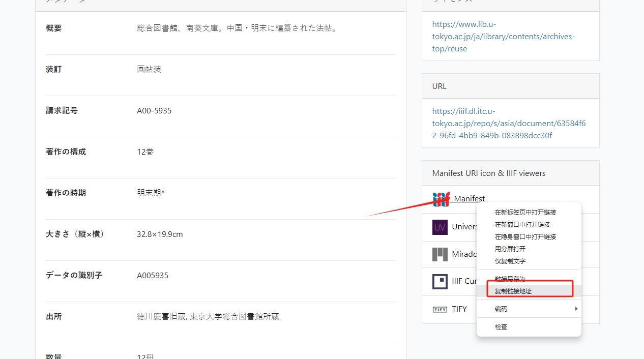This screenshot has width=644, height=359.
Task: Click the IIIF Manifest logo icon
Action: coord(441,199)
